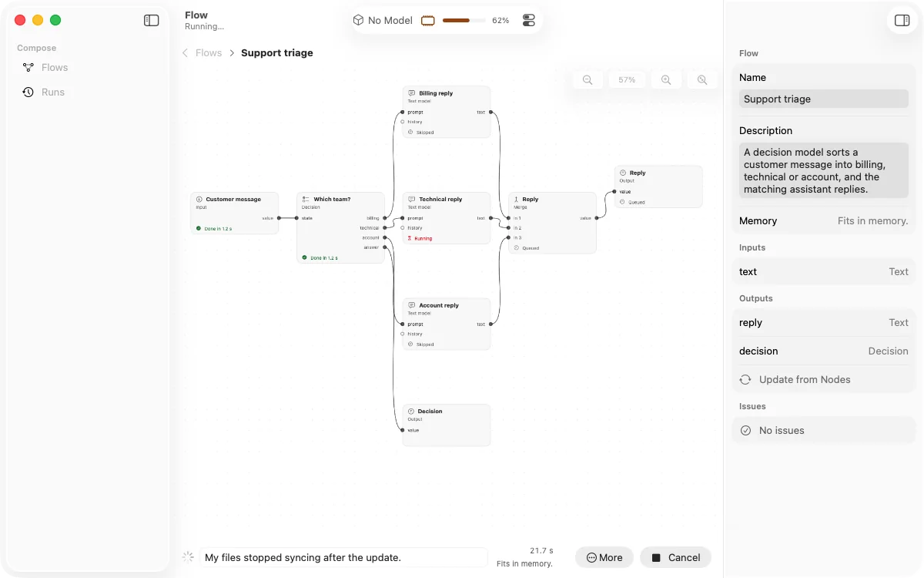
Task: Click the Customer message input node icon
Action: coord(199,200)
